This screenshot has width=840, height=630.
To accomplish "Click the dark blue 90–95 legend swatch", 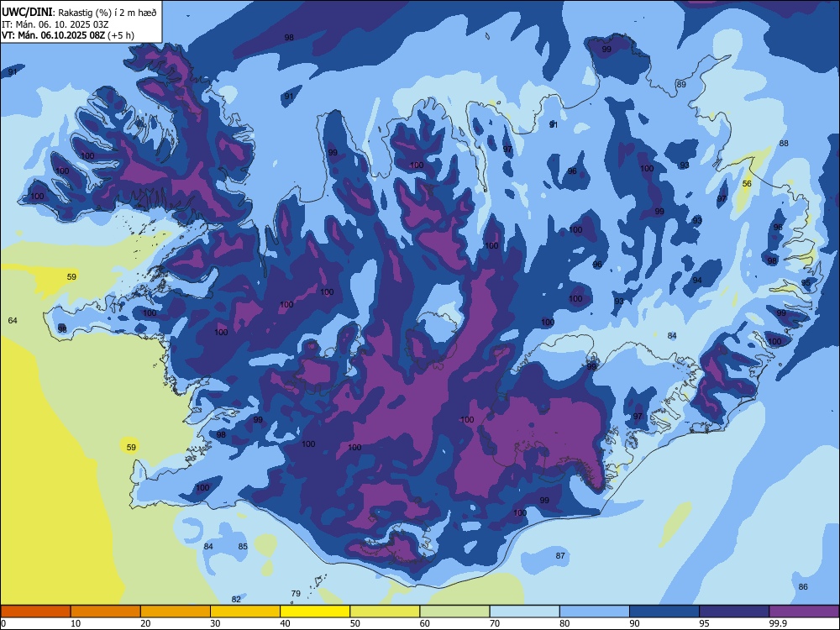I will pyautogui.click(x=664, y=612).
